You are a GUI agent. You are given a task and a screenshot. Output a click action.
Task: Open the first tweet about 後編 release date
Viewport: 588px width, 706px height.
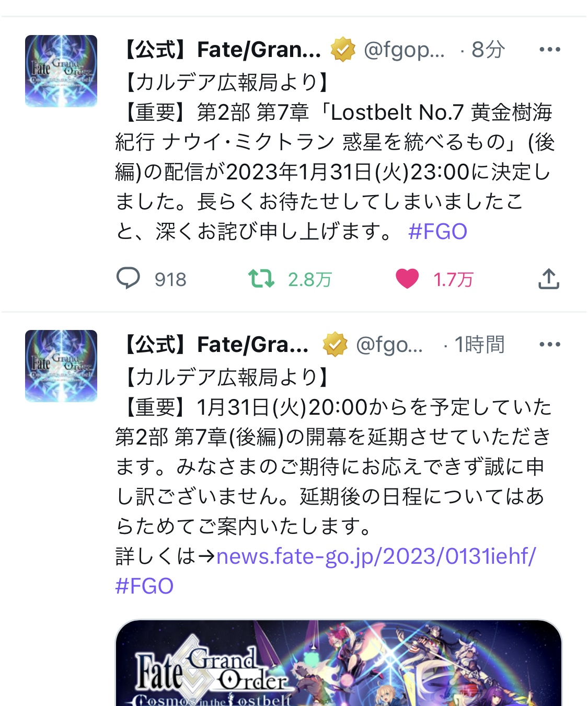pyautogui.click(x=335, y=156)
